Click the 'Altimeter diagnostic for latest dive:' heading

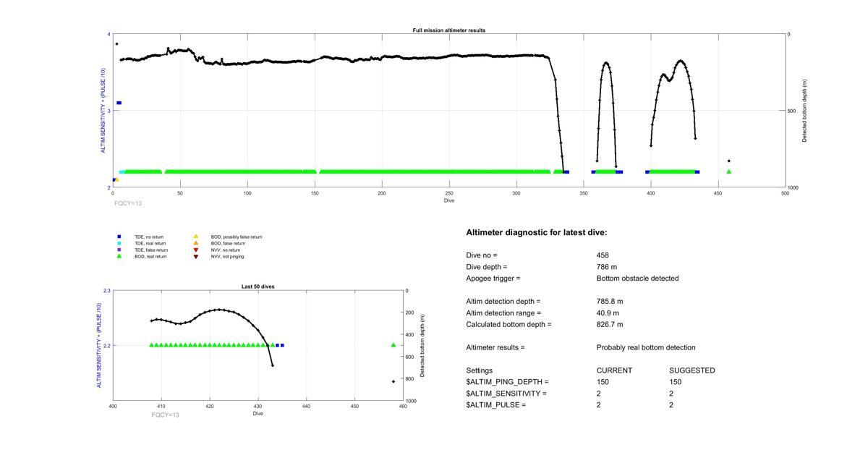tap(537, 233)
